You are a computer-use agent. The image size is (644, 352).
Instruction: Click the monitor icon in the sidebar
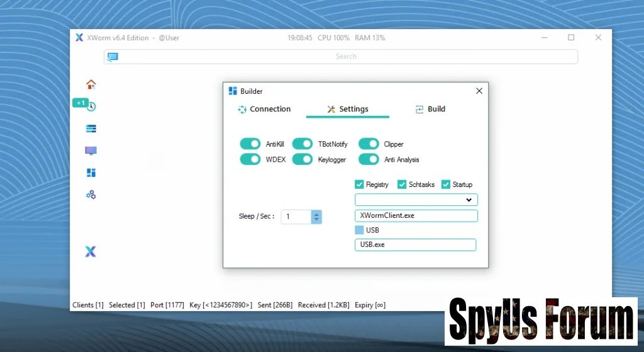click(91, 150)
